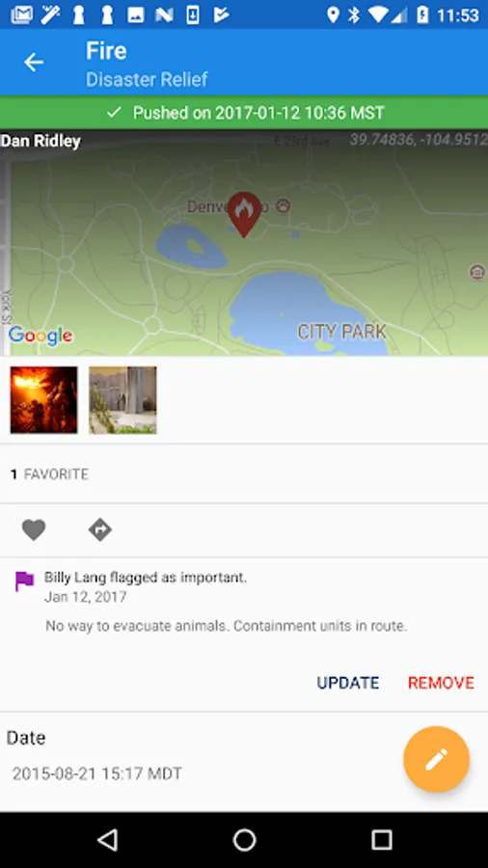The width and height of the screenshot is (488, 868).
Task: Toggle the heart favorite icon
Action: click(34, 529)
